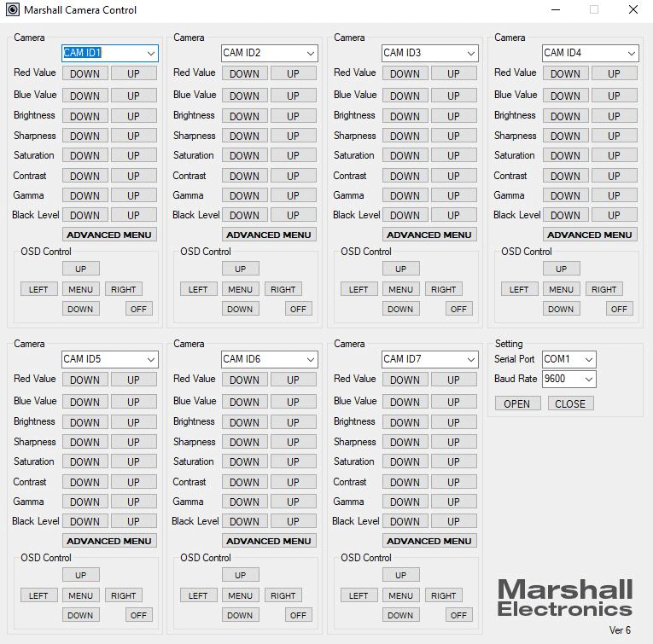Click OSD Control DOWN for CAM ID6

[x=241, y=615]
